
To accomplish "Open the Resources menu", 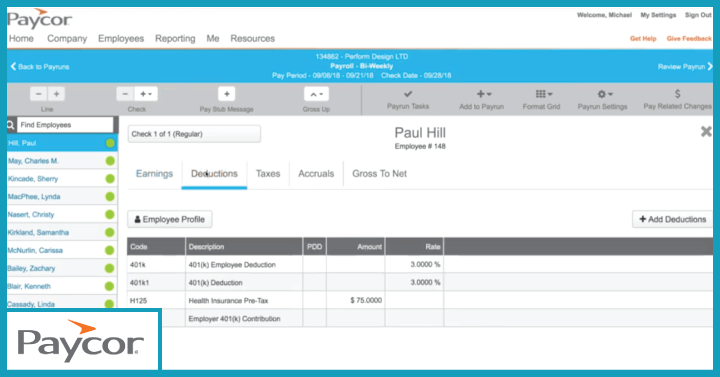I will click(253, 39).
